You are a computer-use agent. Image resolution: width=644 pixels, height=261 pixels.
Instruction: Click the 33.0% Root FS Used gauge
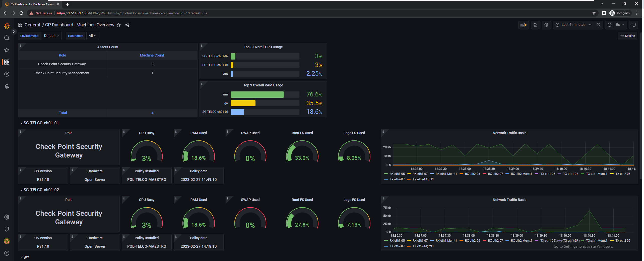tap(302, 151)
